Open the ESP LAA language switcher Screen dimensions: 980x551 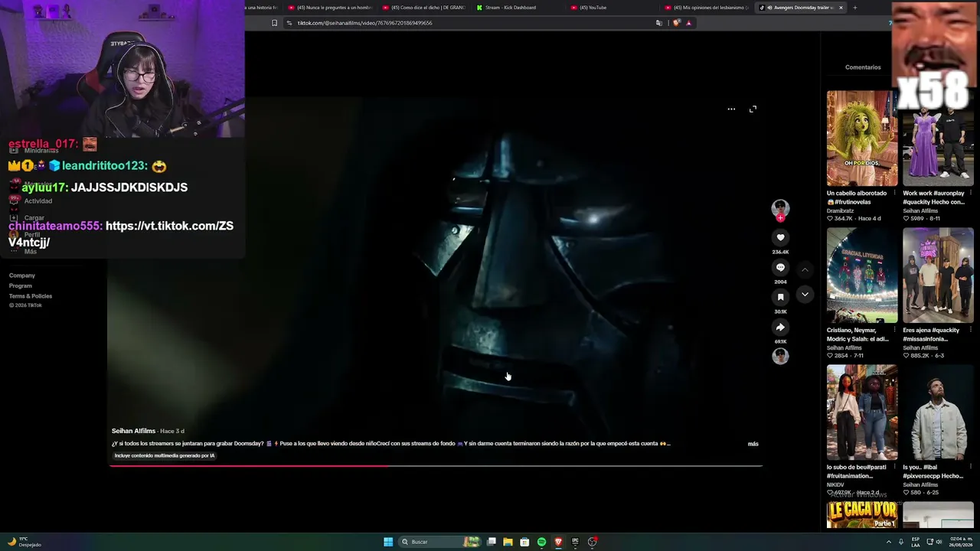pyautogui.click(x=916, y=542)
